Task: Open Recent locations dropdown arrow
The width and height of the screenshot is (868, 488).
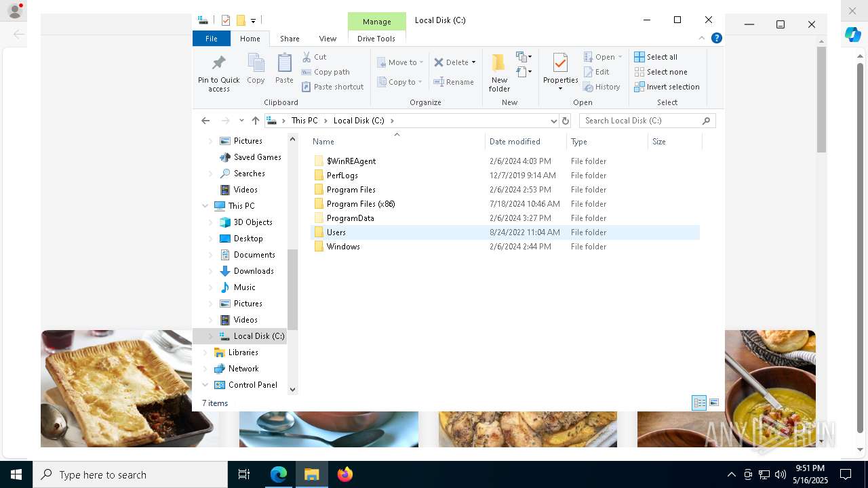Action: point(241,121)
